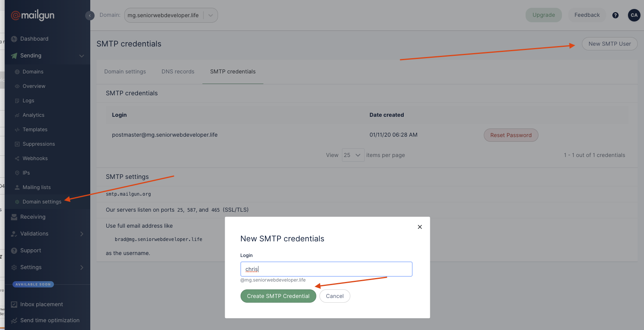Click Reset Password for postmaster

[511, 135]
